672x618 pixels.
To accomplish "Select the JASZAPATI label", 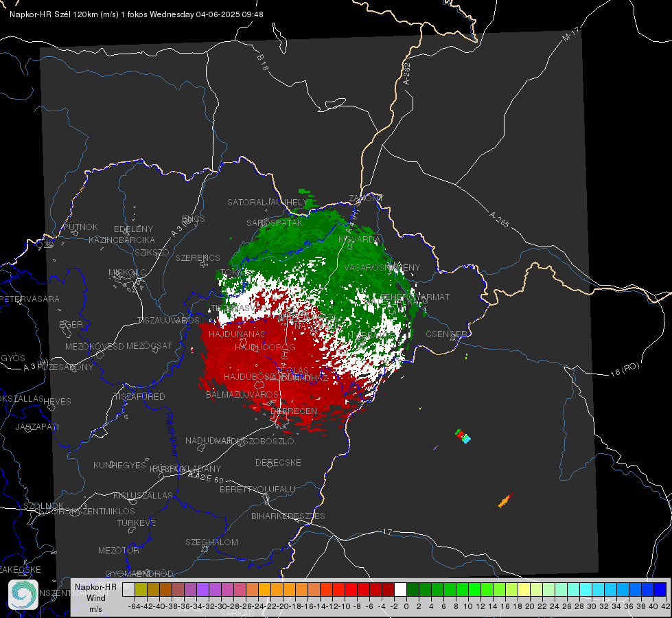I will [x=37, y=427].
